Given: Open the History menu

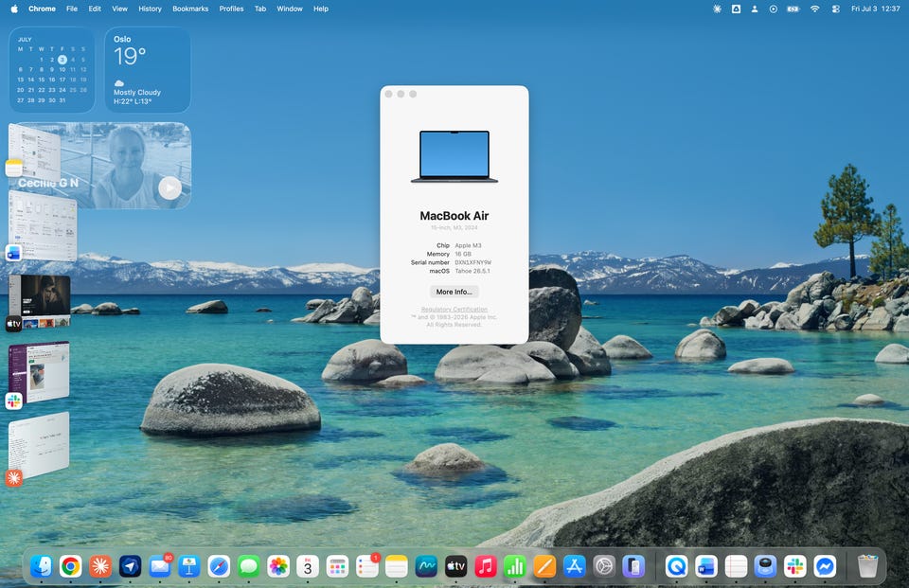Looking at the screenshot, I should tap(150, 9).
